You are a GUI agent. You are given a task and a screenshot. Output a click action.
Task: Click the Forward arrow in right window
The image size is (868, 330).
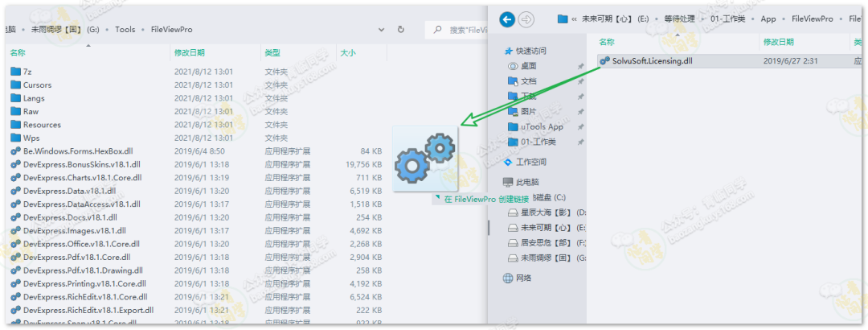(526, 19)
